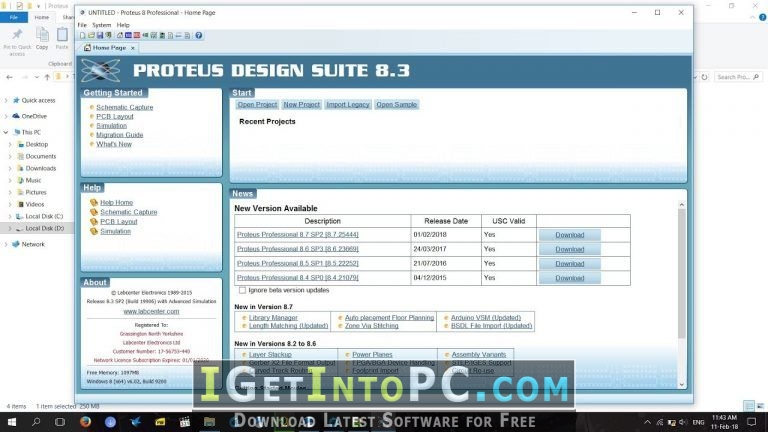Image resolution: width=768 pixels, height=432 pixels.
Task: Open Home tab in File Explorer ribbon
Action: (42, 17)
